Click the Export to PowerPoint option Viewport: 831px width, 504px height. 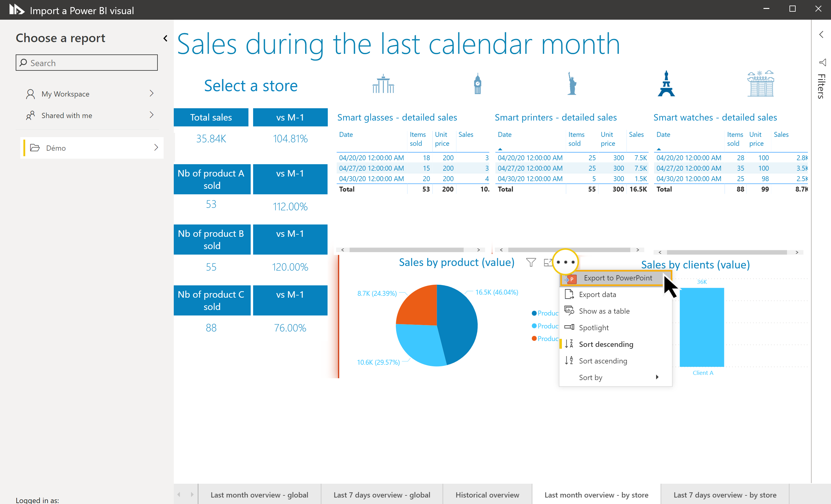tap(615, 277)
